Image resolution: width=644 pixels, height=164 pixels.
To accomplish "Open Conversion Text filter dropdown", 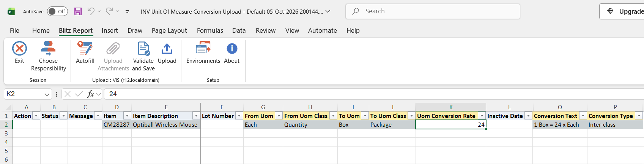I will click(583, 116).
